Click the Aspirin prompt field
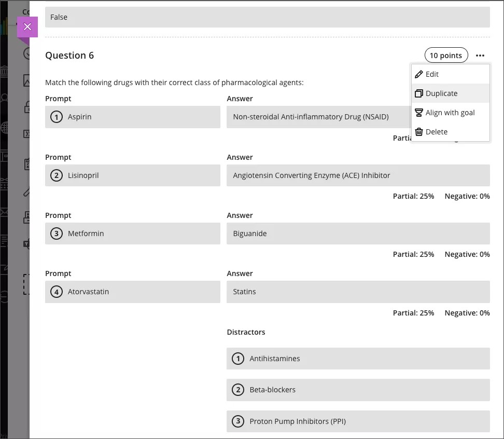This screenshot has width=504, height=439. (x=133, y=117)
